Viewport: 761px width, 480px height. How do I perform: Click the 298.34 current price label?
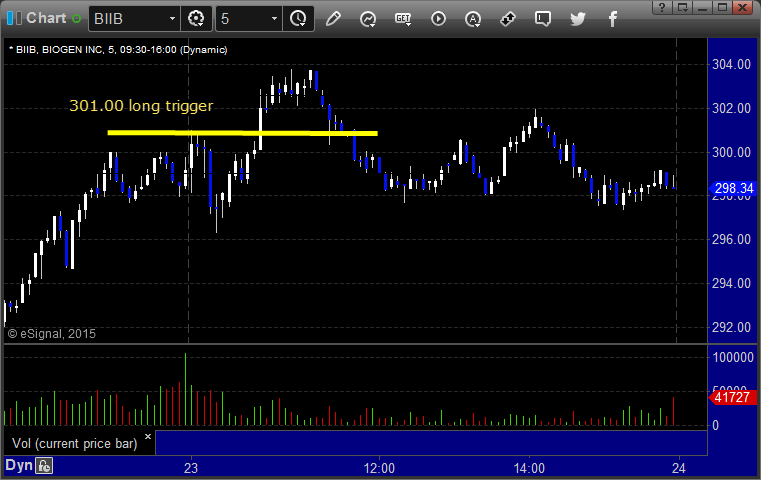(x=733, y=188)
